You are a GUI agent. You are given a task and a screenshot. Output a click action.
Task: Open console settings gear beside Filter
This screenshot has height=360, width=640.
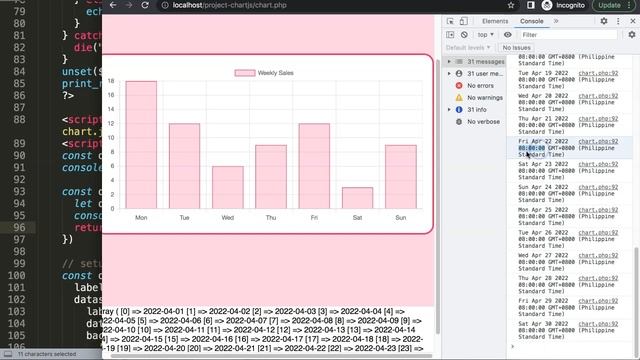[x=632, y=35]
